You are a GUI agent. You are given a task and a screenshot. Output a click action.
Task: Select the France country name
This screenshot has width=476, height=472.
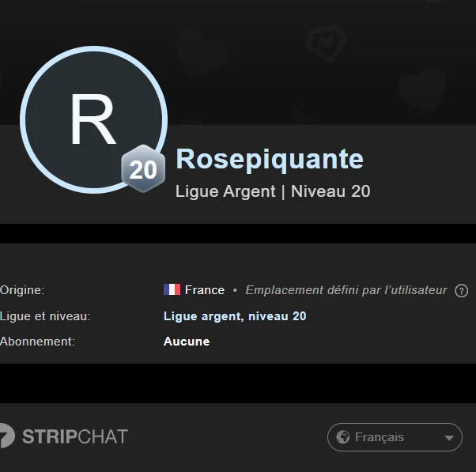[x=205, y=290]
